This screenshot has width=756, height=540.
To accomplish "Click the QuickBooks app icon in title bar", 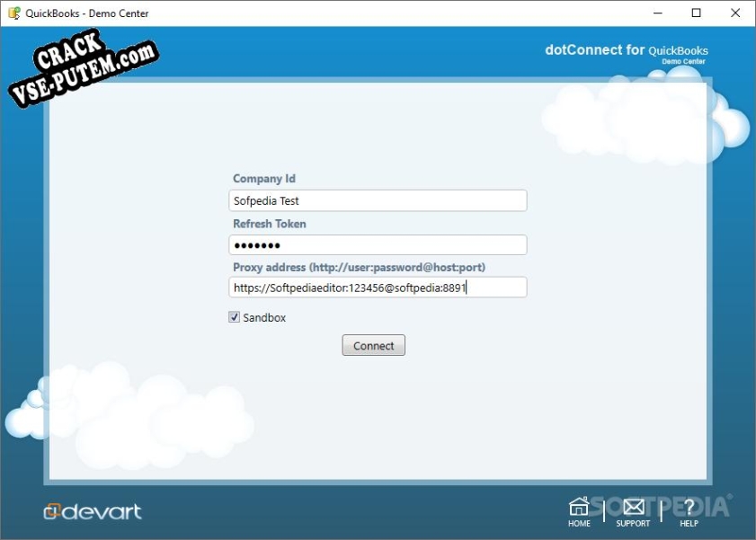I will (x=14, y=13).
